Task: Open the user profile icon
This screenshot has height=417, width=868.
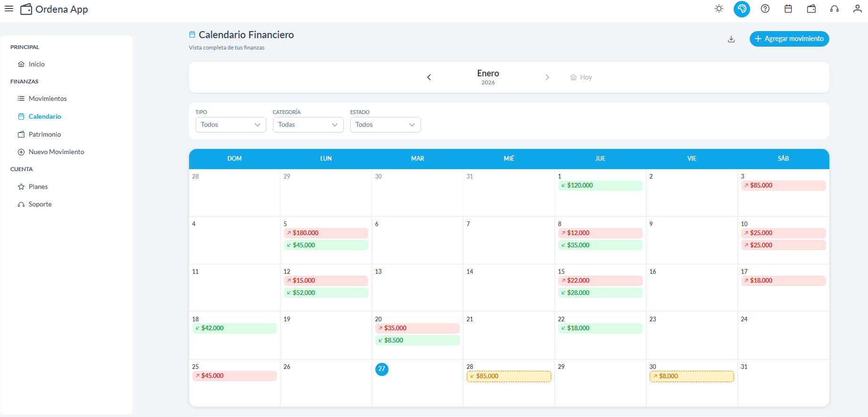Action: pos(857,8)
